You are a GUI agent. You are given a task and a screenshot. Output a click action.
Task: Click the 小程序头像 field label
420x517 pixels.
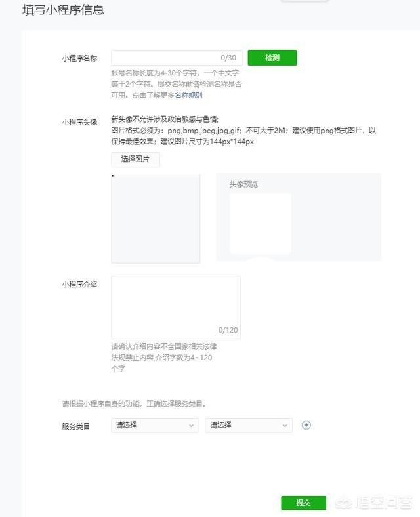[79, 122]
